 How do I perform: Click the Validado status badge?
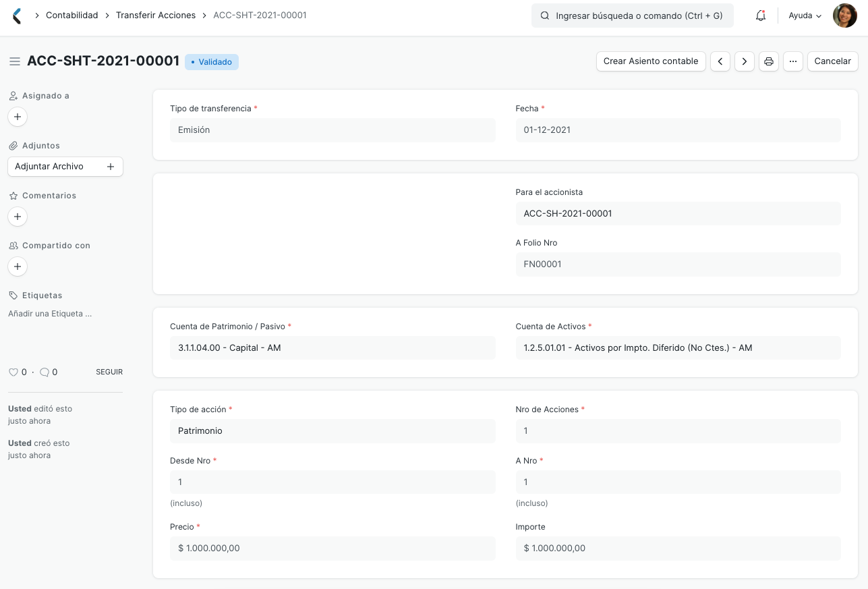click(212, 62)
